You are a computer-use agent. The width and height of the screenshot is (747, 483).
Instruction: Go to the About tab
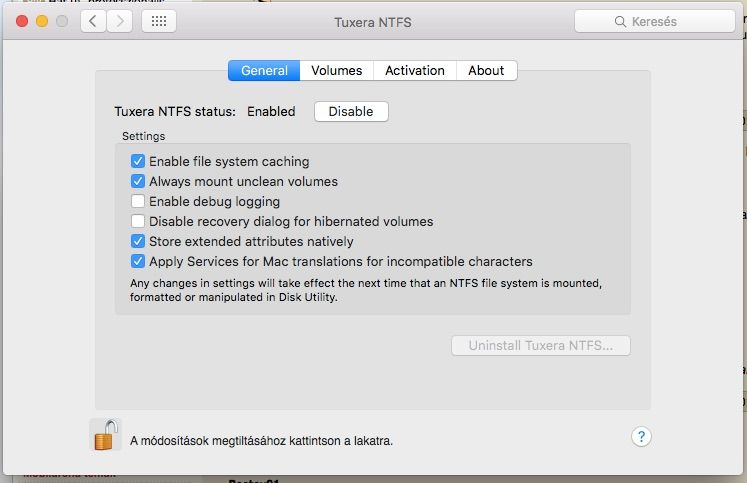(x=486, y=70)
